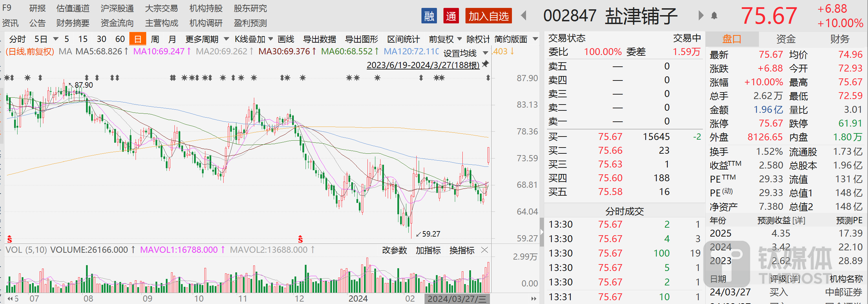
Task: Switch to the 财务 tab
Action: pos(840,39)
